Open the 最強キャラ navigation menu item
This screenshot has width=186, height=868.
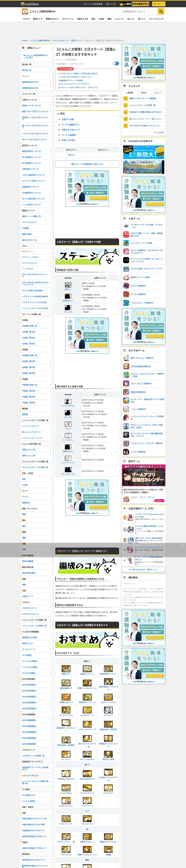(x=38, y=19)
